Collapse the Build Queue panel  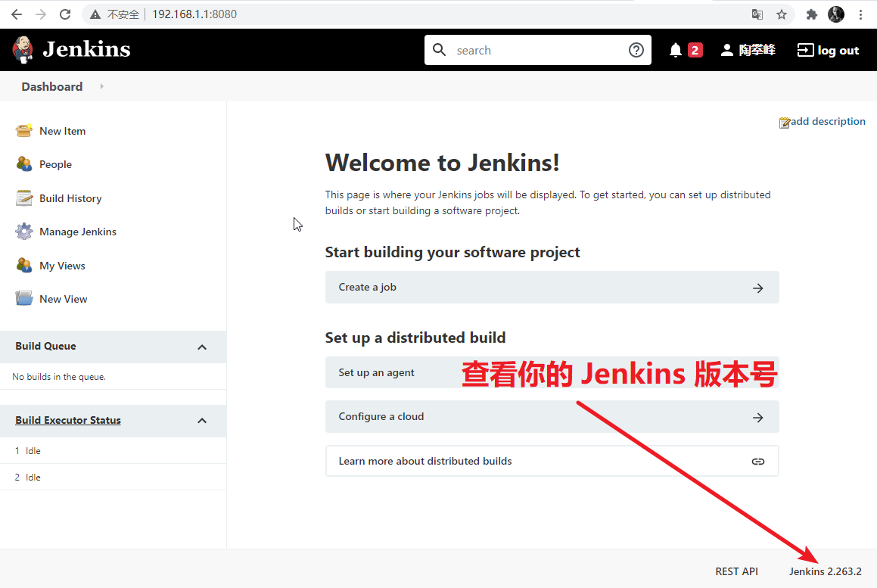(202, 347)
